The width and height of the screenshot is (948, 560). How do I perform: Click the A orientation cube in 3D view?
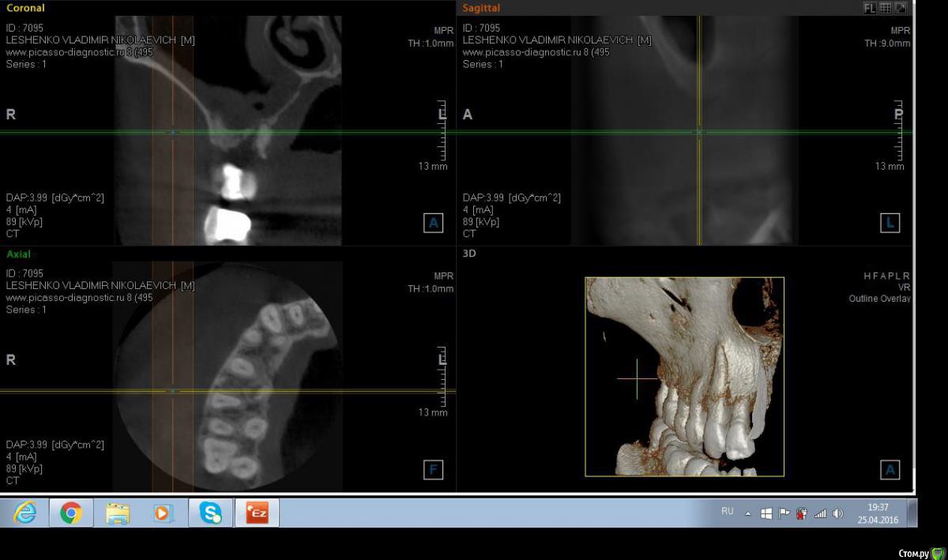890,471
